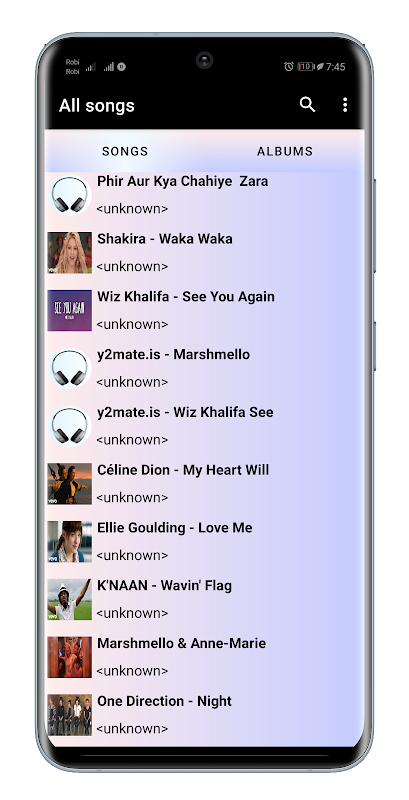Tap K'NAAN Wavin' Flag thumbnail
The image size is (409, 800).
click(x=70, y=599)
